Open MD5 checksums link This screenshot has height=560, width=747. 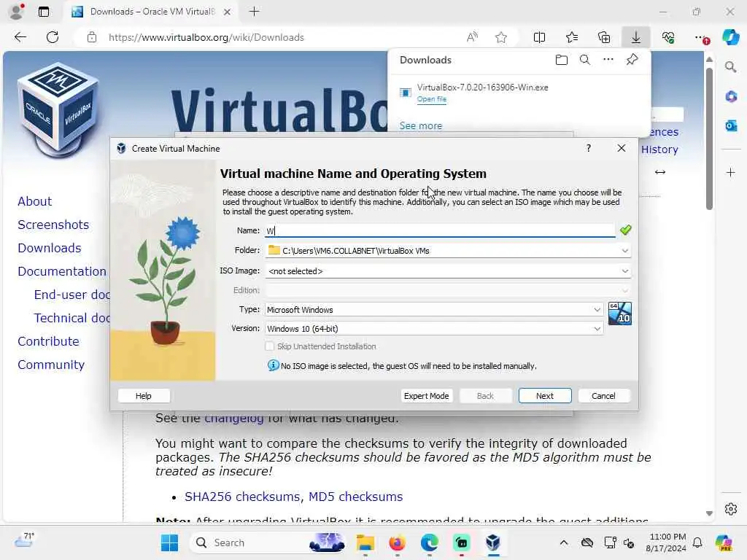355,497
